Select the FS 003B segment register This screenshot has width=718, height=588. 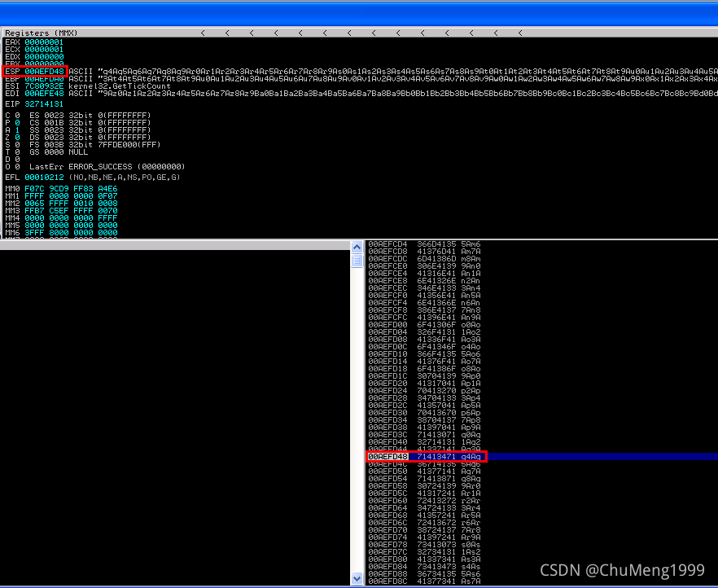tap(94, 145)
